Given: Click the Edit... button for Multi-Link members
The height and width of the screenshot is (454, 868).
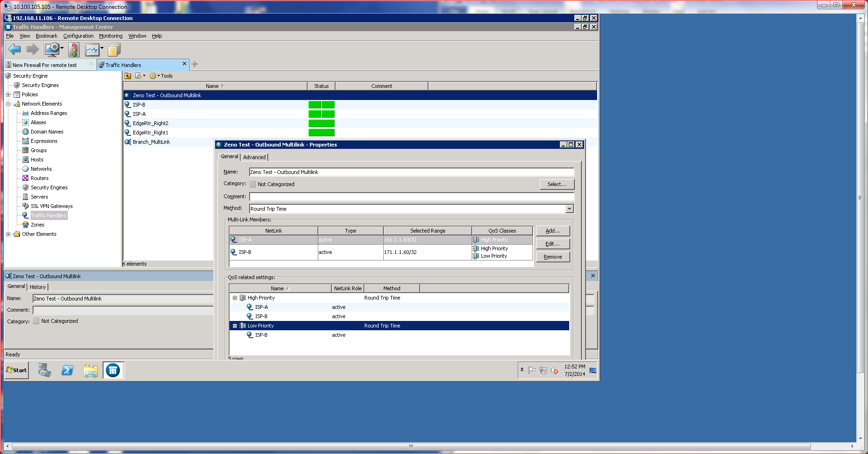Looking at the screenshot, I should click(x=552, y=244).
